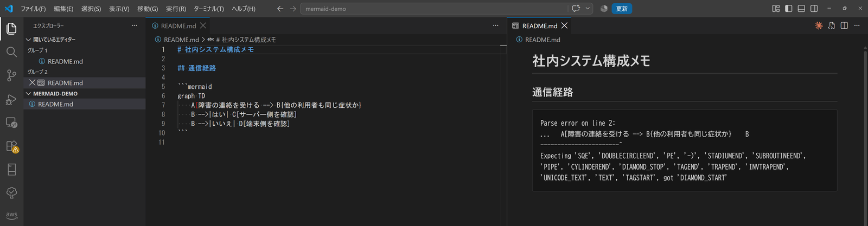Open the Search view in activity bar

coord(11,52)
